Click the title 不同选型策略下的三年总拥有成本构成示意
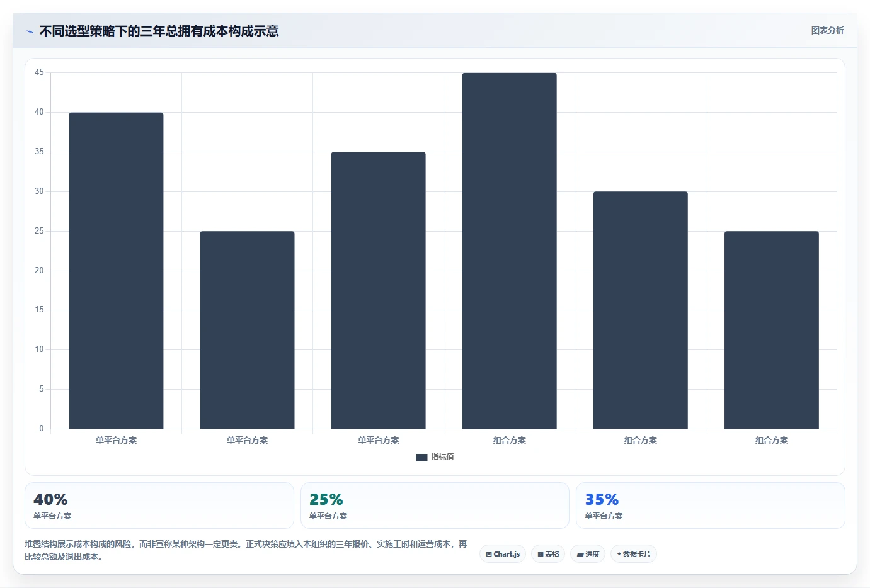The width and height of the screenshot is (870, 588). 159,31
